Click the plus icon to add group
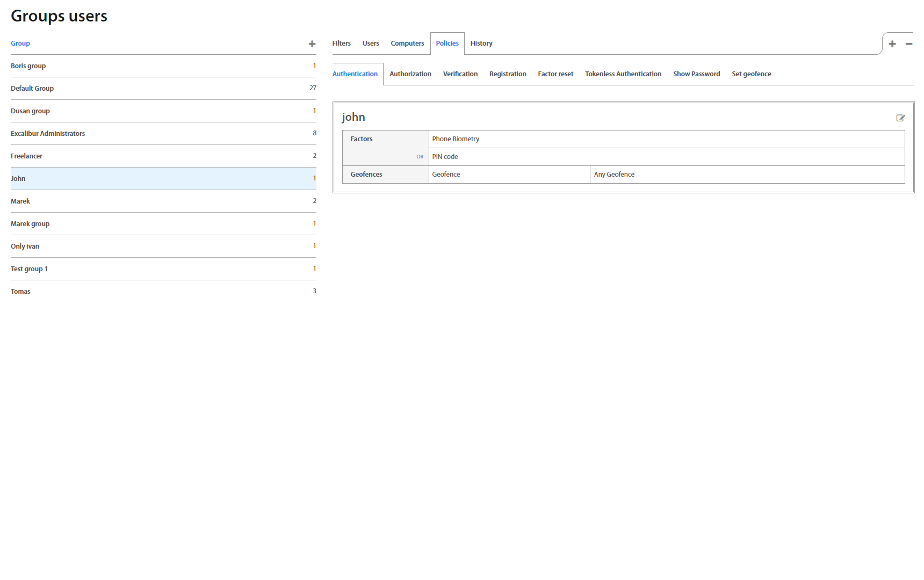The height and width of the screenshot is (580, 924). click(312, 44)
